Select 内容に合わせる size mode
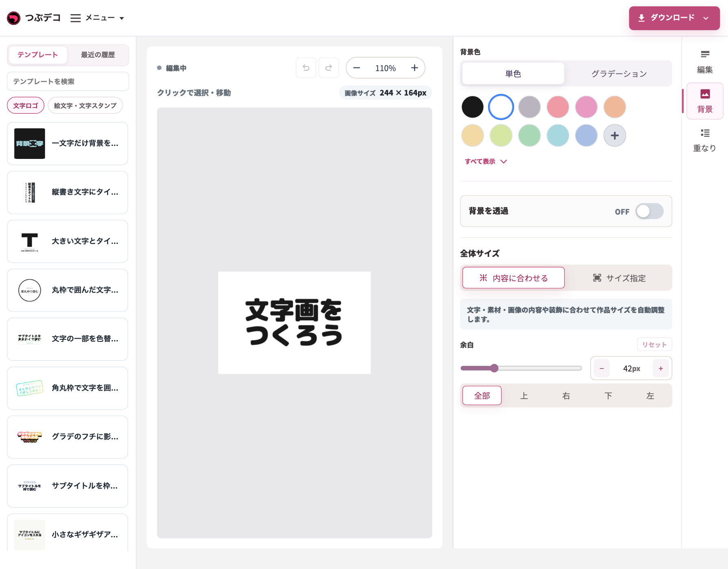Image resolution: width=728 pixels, height=569 pixels. (x=513, y=278)
